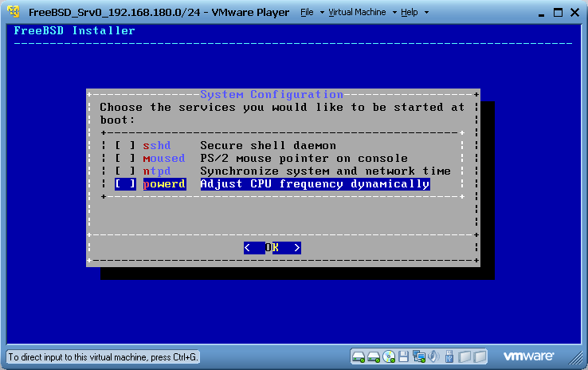
Task: Click the VMware Player title bar icon
Action: tap(14, 12)
